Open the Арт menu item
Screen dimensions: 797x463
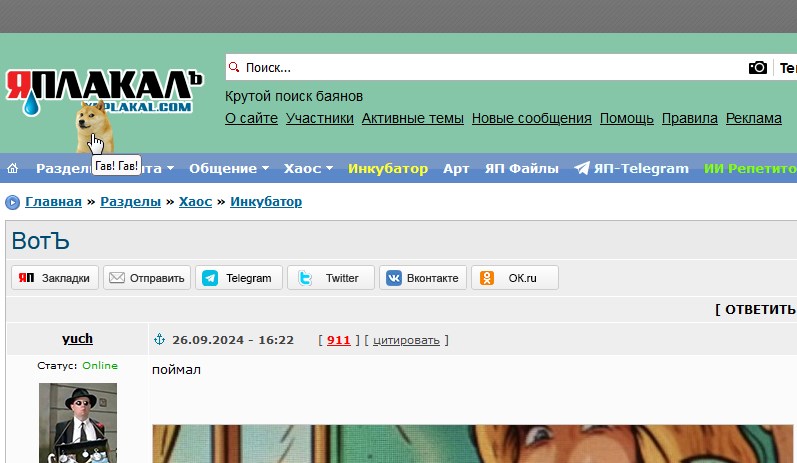tap(456, 168)
